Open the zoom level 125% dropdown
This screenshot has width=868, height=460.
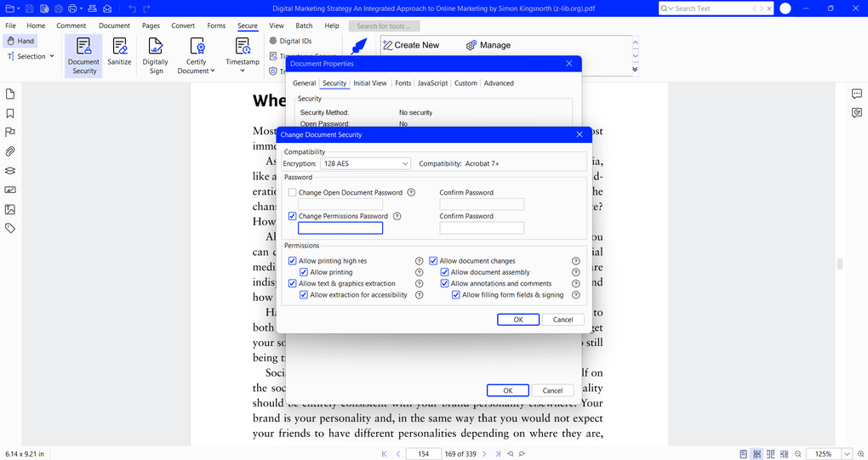pos(847,454)
